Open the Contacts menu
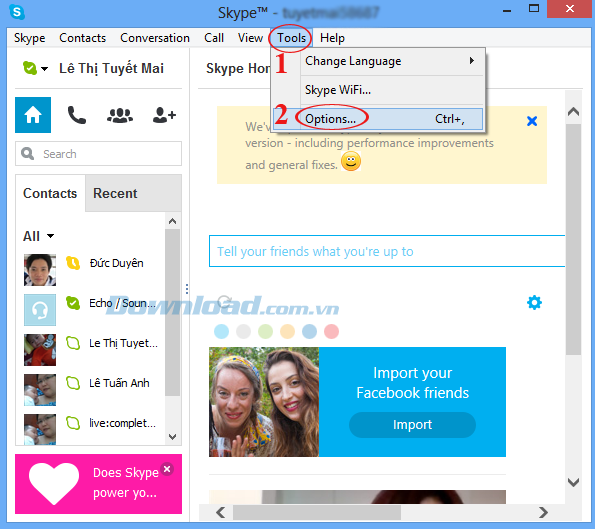 coord(82,38)
